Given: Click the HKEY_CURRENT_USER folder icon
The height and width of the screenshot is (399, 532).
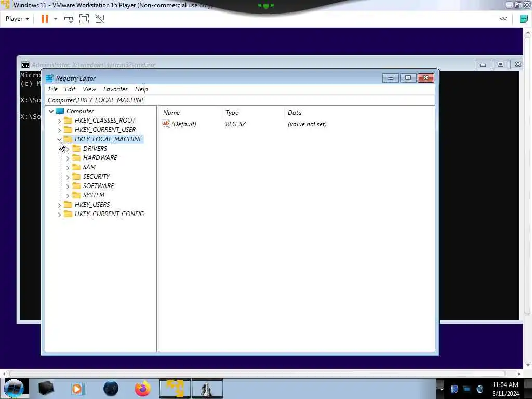Looking at the screenshot, I should click(x=68, y=129).
